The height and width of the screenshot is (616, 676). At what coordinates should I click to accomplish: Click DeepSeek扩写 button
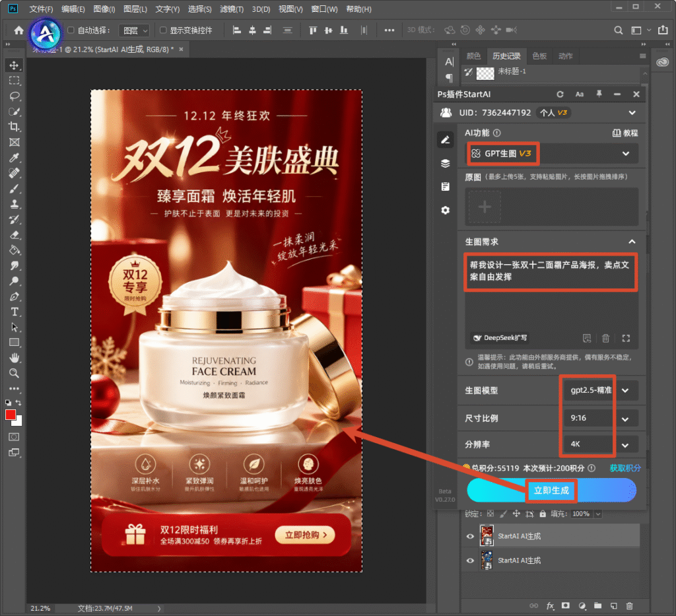pos(500,338)
